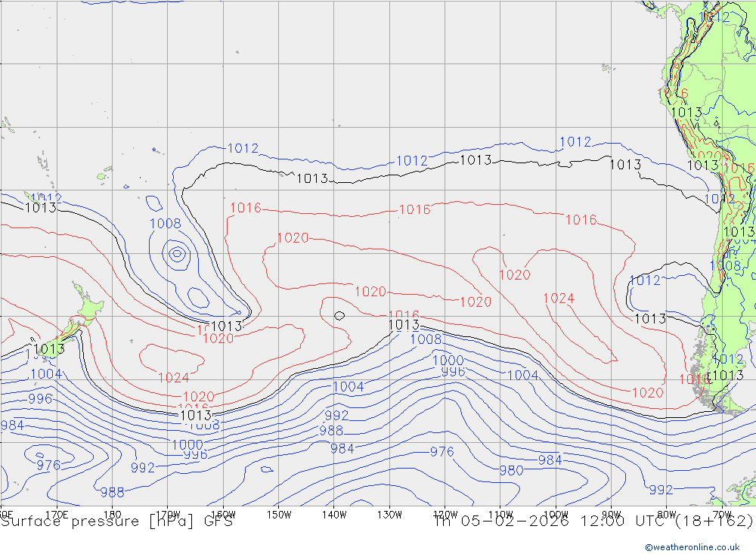Screen dimensions: 756x554
Task: Select the 180 longitude axis label
Action: tap(112, 515)
